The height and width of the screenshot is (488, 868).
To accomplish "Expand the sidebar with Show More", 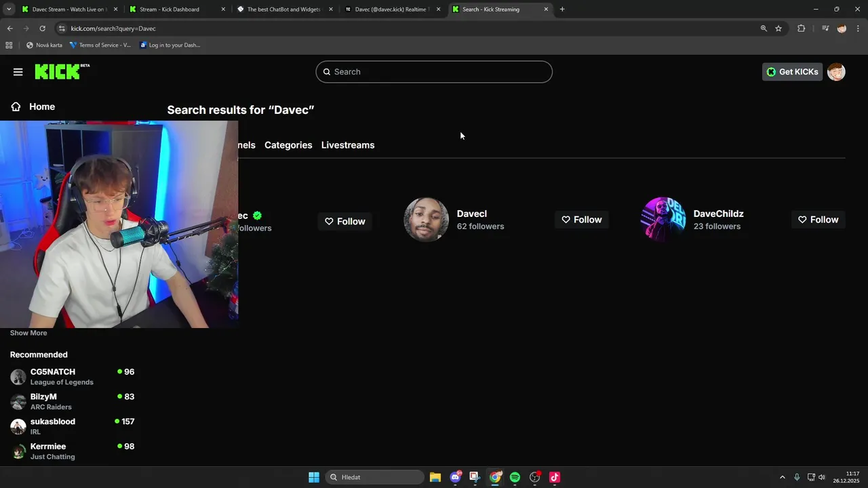I will click(x=28, y=333).
